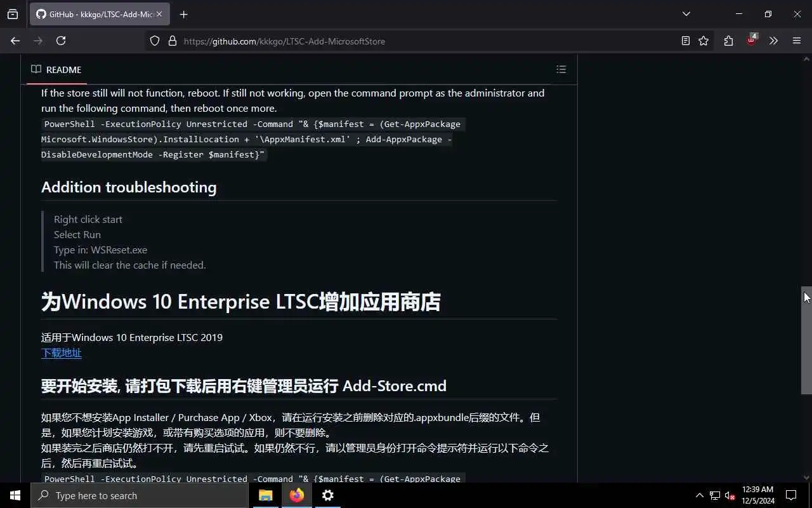812x508 pixels.
Task: Reload the current page
Action: click(61, 41)
